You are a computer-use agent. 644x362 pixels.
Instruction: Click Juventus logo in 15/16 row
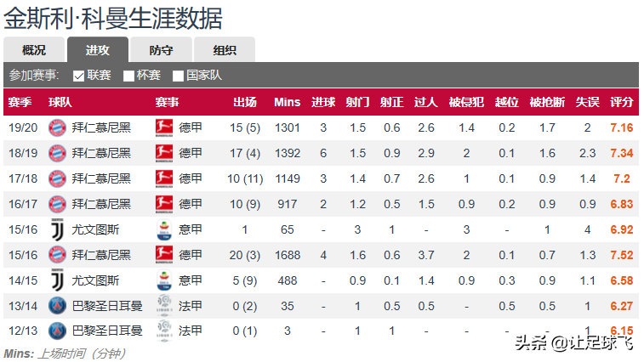pos(57,229)
